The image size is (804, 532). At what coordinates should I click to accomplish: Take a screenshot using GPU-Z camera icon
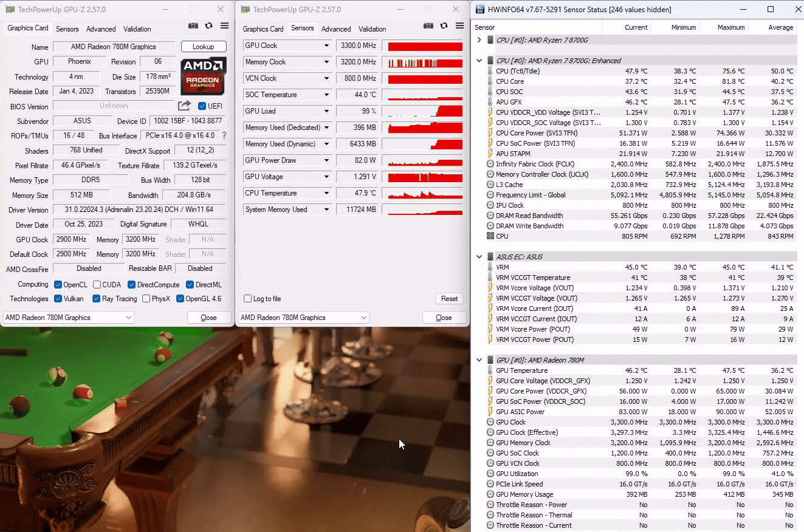[193, 26]
